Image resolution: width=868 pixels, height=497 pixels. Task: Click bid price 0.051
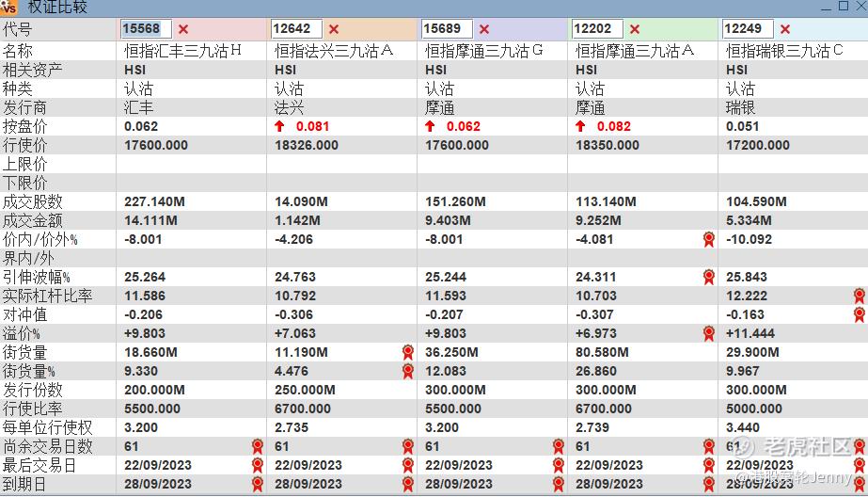[742, 126]
